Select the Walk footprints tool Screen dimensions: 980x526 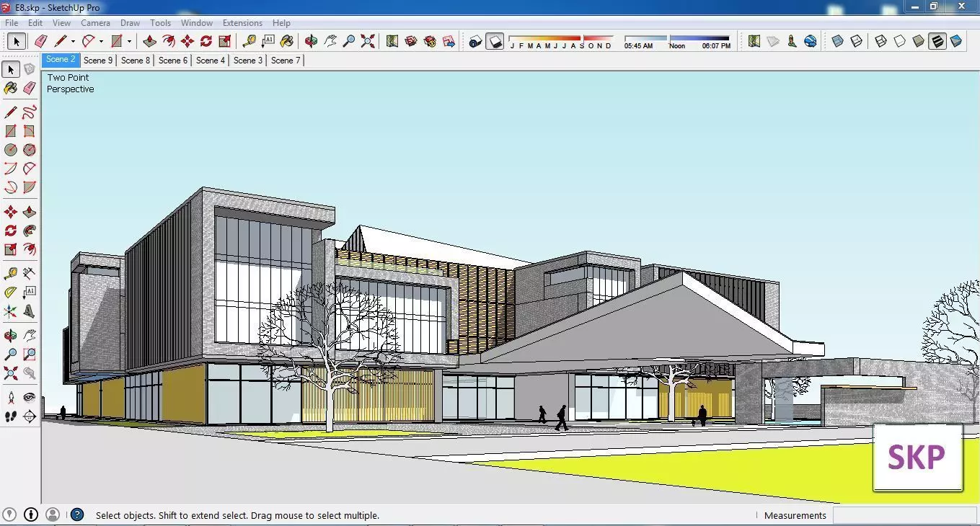(11, 416)
